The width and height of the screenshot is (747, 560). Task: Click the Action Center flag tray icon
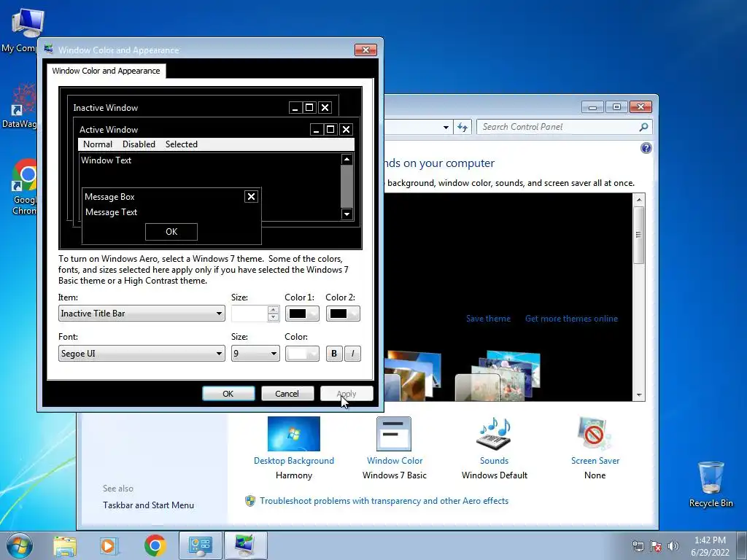(656, 546)
